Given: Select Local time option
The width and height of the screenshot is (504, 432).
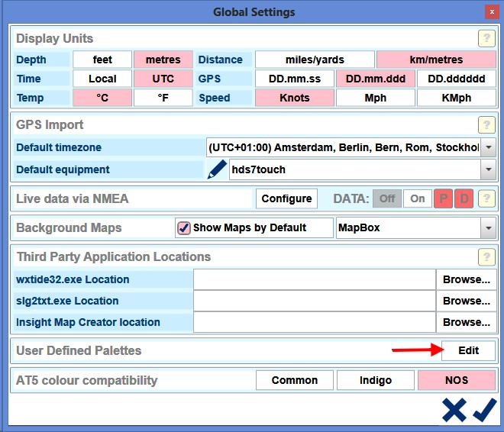Looking at the screenshot, I should (x=102, y=79).
